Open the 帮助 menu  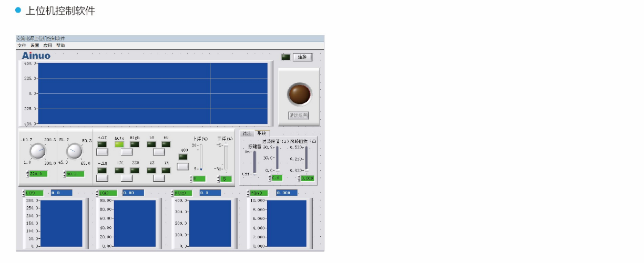pos(61,46)
